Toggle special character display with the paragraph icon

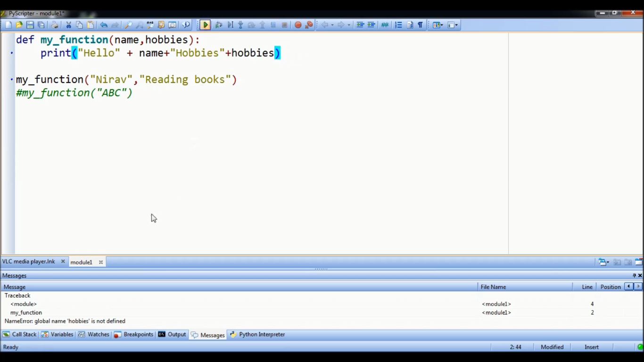pos(419,25)
